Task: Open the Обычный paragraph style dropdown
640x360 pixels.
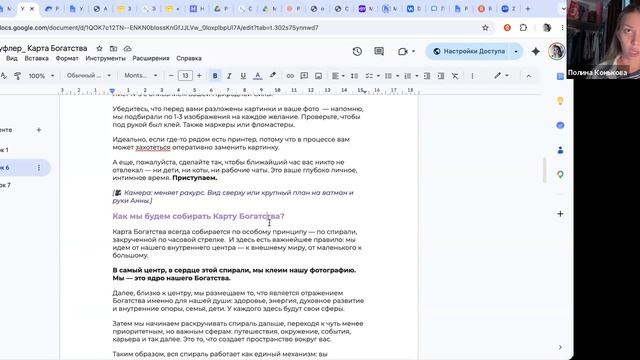Action: click(x=89, y=76)
